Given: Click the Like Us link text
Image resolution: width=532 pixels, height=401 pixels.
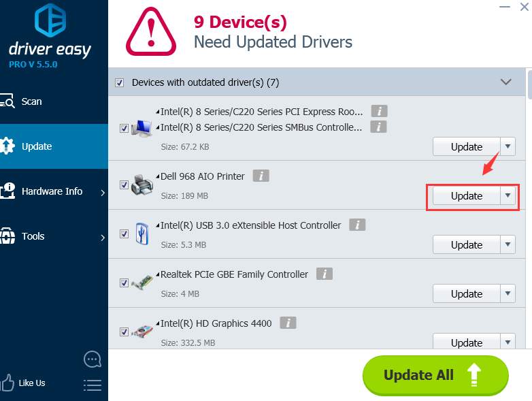Looking at the screenshot, I should pyautogui.click(x=32, y=383).
